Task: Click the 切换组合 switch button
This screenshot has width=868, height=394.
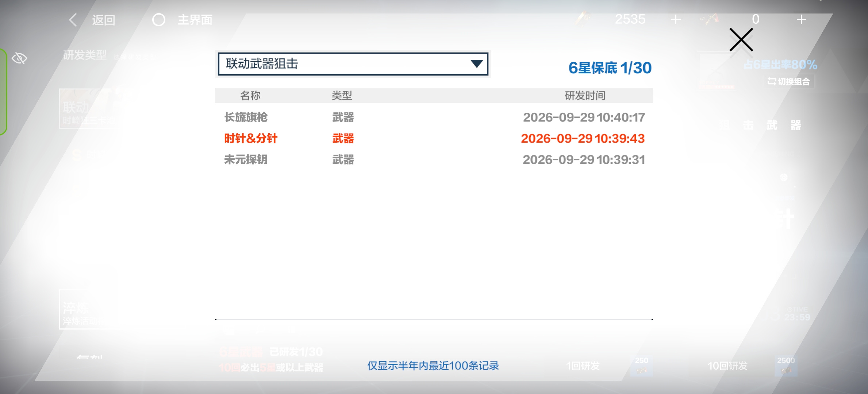Action: (788, 81)
